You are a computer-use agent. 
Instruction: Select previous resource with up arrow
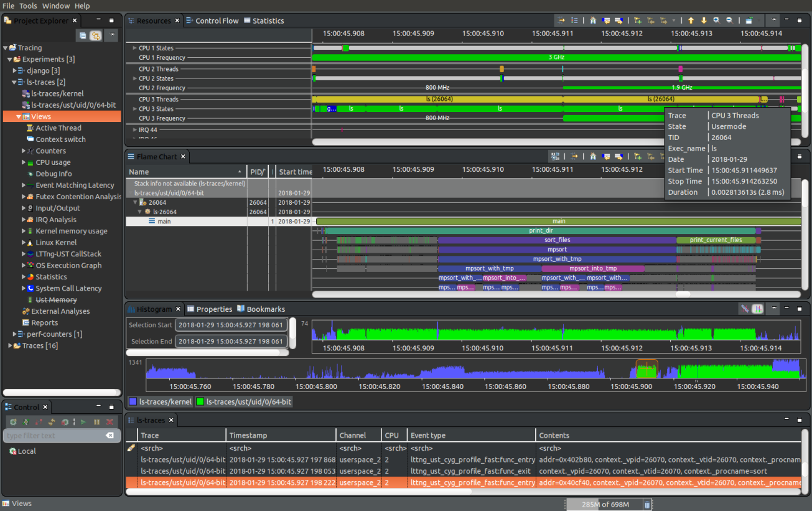(x=691, y=21)
